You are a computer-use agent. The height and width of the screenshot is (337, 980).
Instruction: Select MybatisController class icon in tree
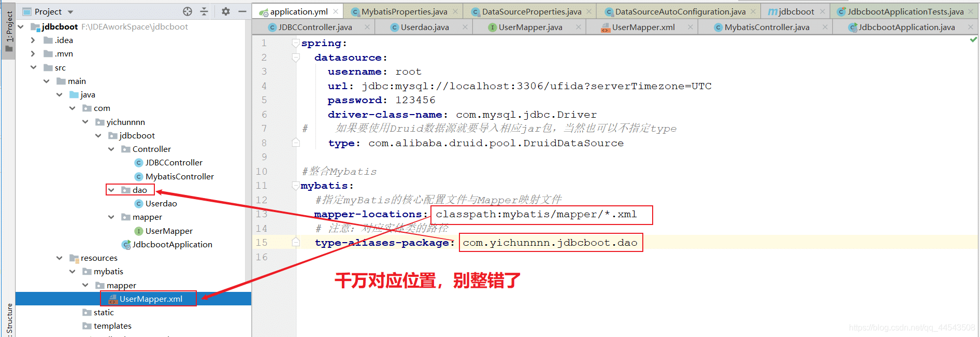tap(138, 176)
